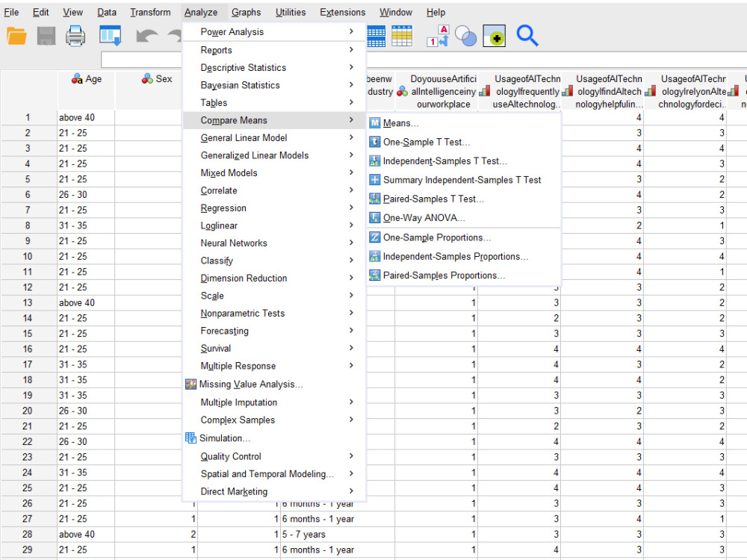Open the Transform menu
Viewport: 747px width, 560px height.
click(151, 13)
